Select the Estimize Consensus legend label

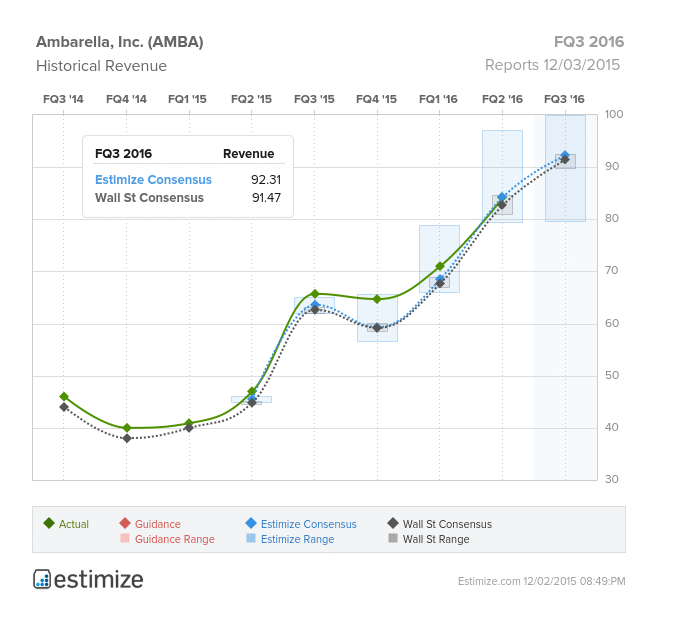[309, 524]
